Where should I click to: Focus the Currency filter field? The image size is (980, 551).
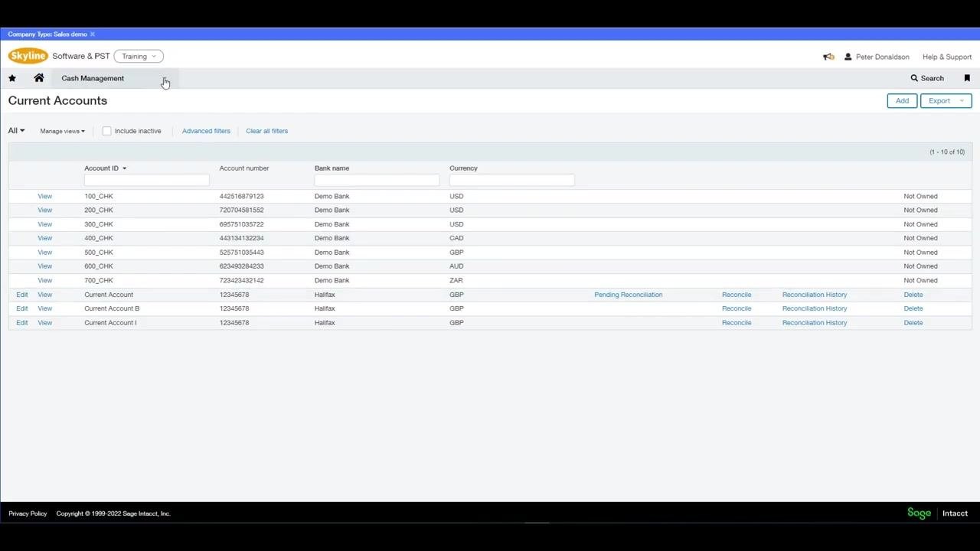tap(511, 180)
